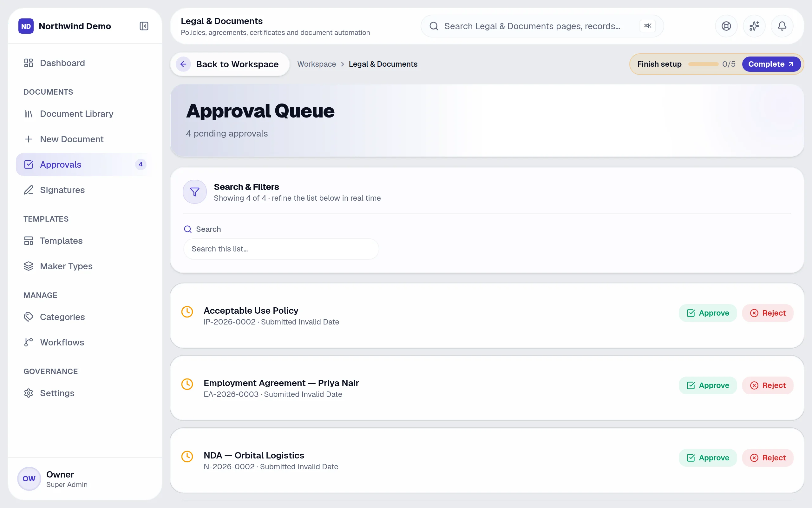Image resolution: width=812 pixels, height=508 pixels.
Task: Click the Approvals count badge 4
Action: tap(141, 164)
